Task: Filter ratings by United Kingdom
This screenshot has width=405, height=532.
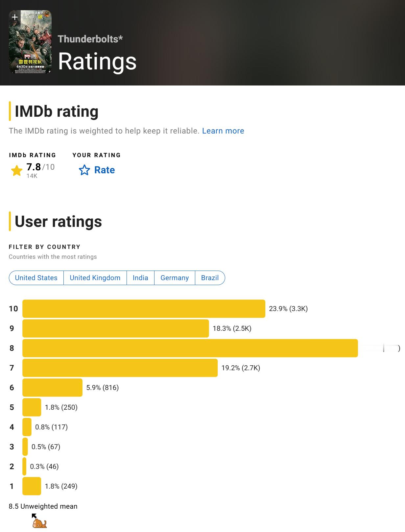Action: pos(95,278)
